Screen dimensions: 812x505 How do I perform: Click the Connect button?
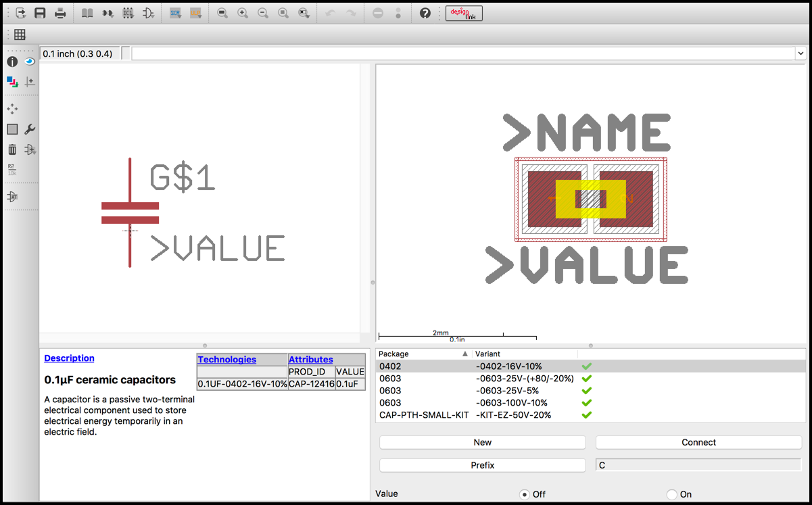[698, 442]
